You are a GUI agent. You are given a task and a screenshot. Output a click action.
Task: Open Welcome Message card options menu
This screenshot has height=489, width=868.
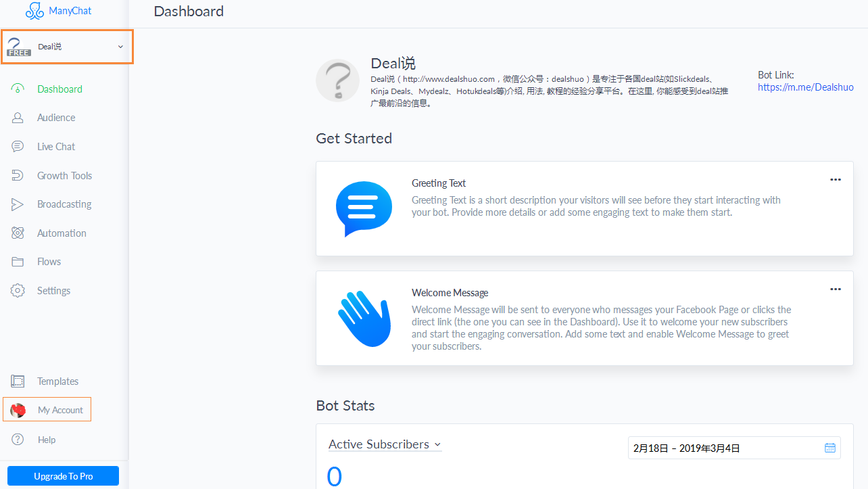[x=836, y=289]
